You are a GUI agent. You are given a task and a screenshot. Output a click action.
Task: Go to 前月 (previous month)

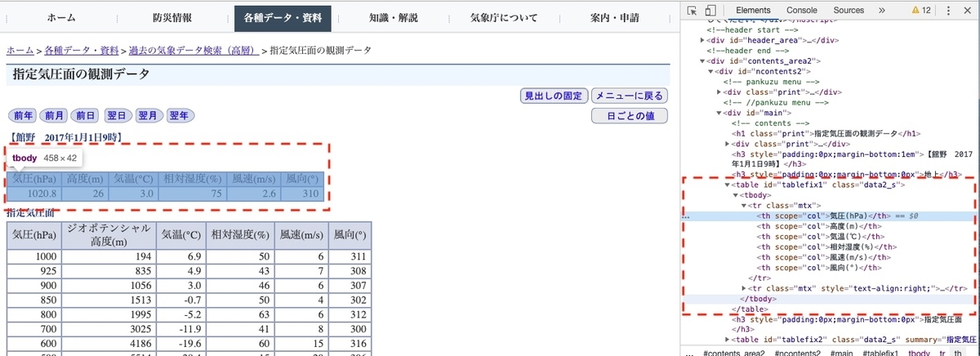[55, 116]
